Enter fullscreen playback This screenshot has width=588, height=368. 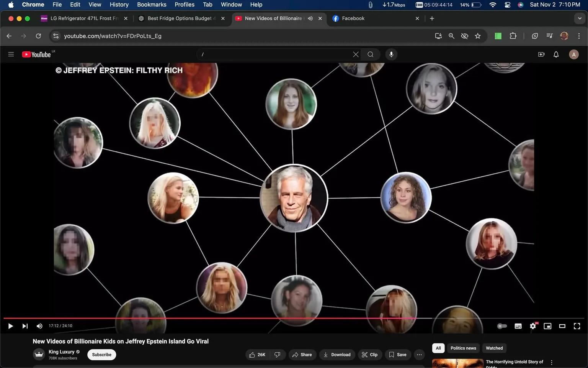577,326
